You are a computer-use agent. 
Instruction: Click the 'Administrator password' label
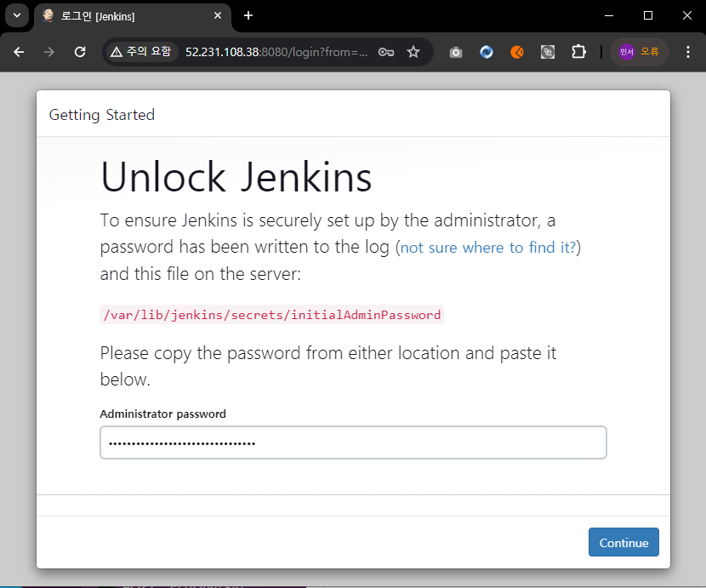point(163,414)
